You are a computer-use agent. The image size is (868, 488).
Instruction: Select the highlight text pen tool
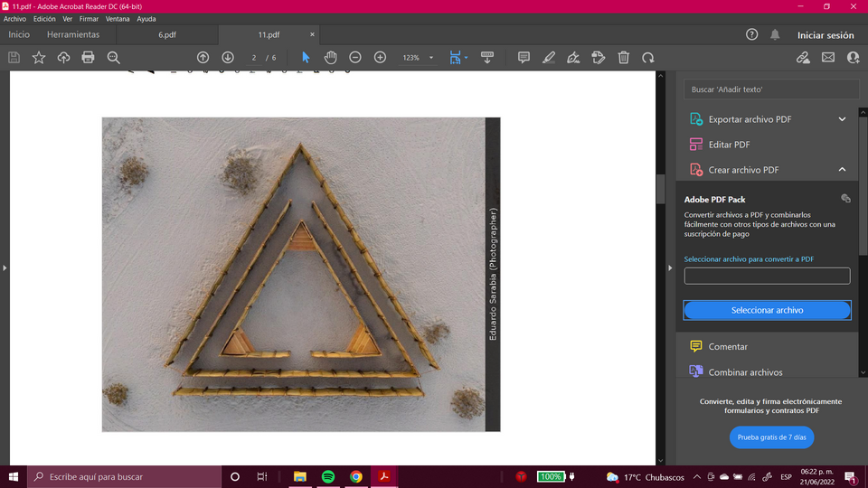[548, 57]
